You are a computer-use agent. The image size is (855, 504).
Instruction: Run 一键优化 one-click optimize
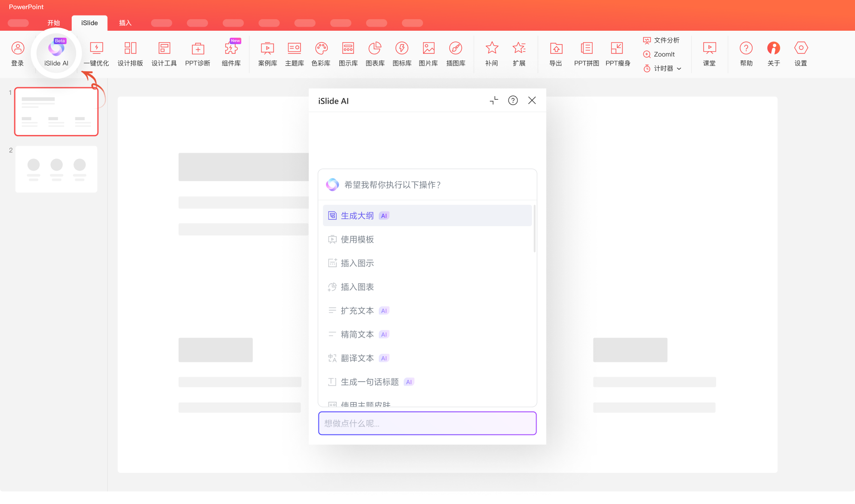(x=96, y=53)
